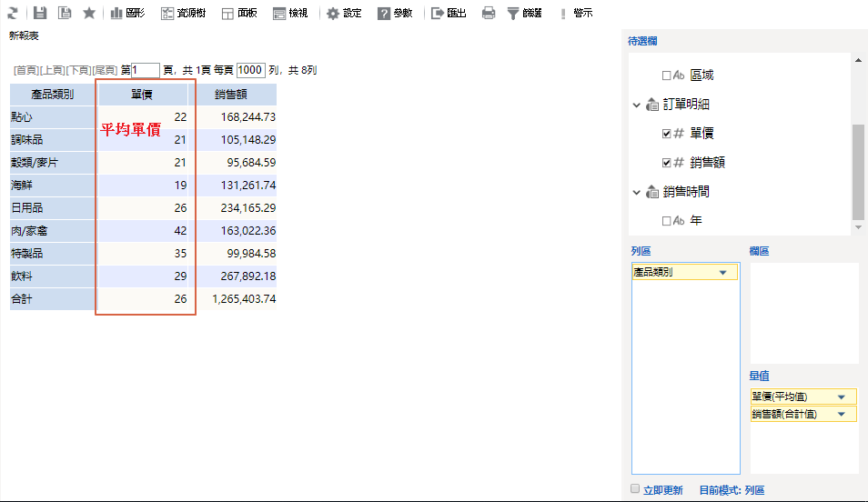This screenshot has width=868, height=502.
Task: Click the printer icon
Action: (x=489, y=14)
